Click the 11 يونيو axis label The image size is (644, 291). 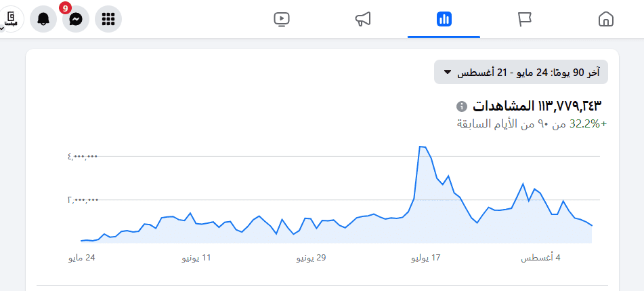(x=196, y=258)
